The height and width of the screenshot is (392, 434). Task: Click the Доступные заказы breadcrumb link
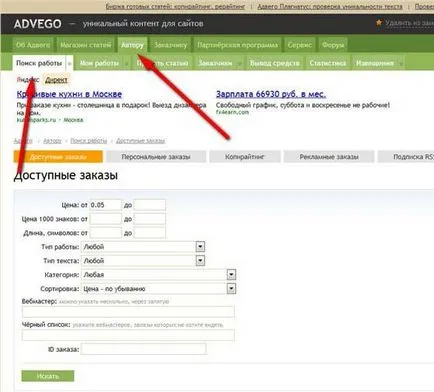click(x=140, y=141)
